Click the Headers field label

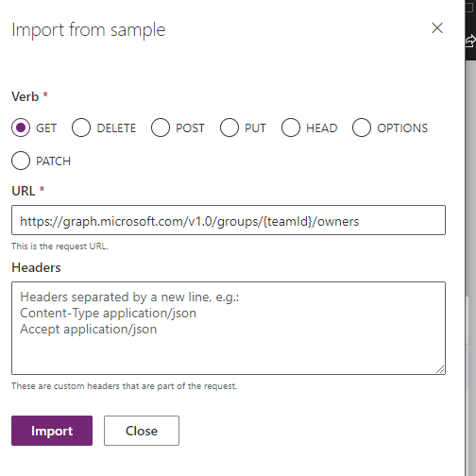pos(36,267)
